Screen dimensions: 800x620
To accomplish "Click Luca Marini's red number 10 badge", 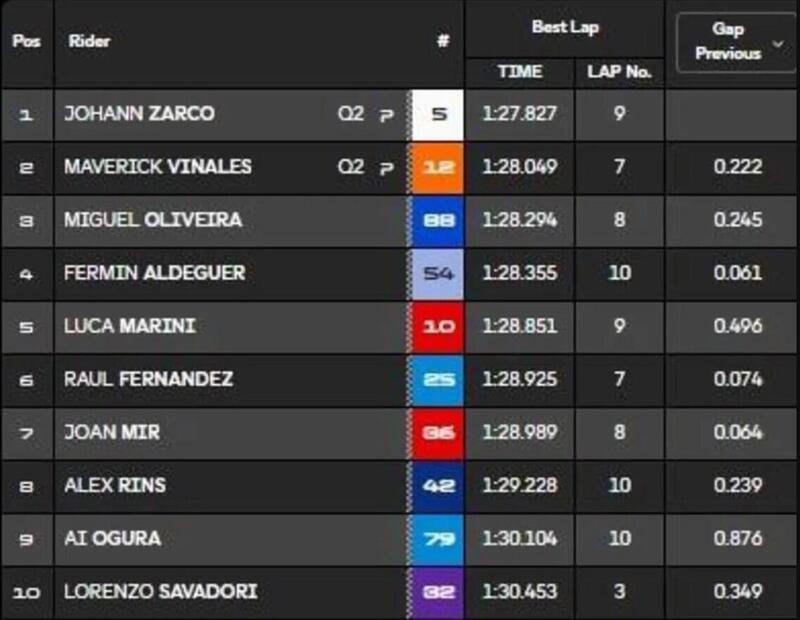I will 437,326.
